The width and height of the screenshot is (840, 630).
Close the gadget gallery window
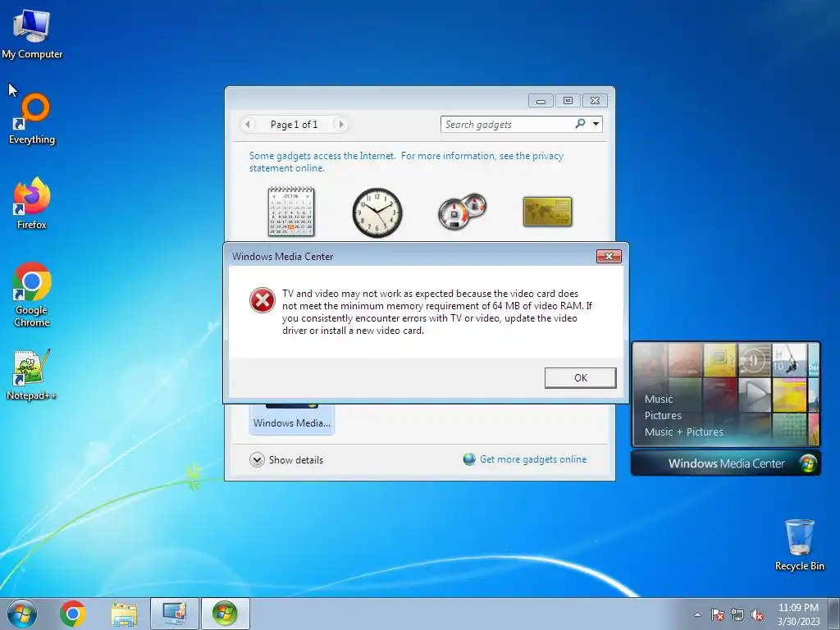tap(595, 101)
